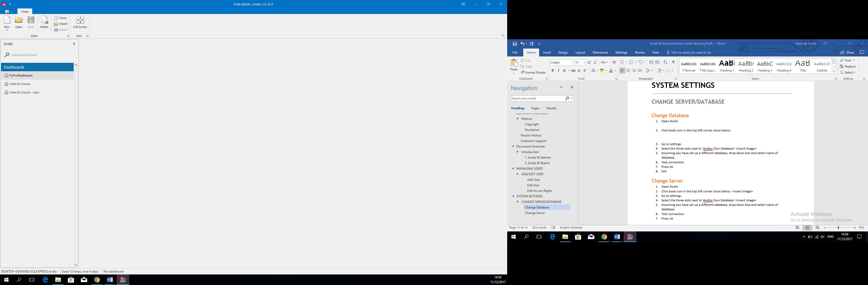Image resolution: width=868 pixels, height=285 pixels.
Task: Switch to Print Layout view in status bar
Action: (807, 228)
